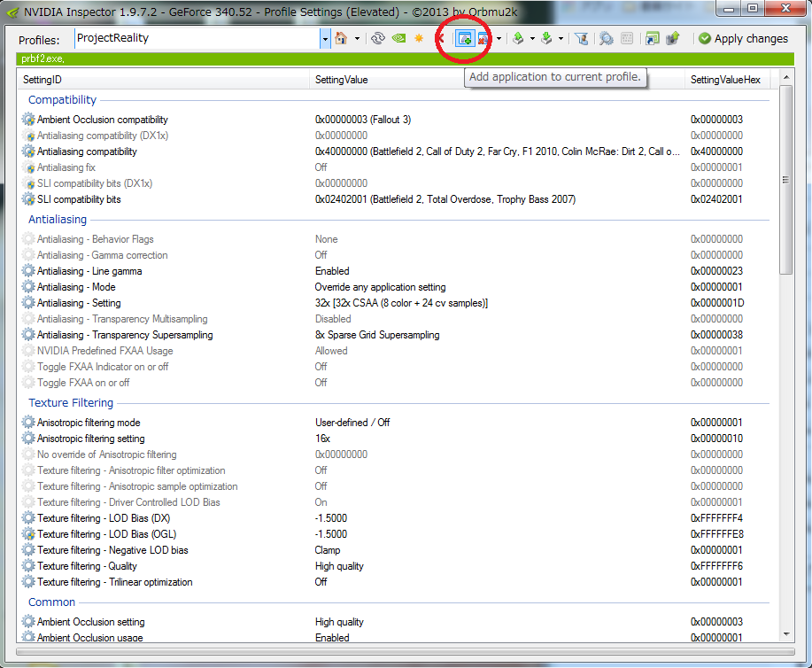Click the export profile up-arrow icon
Screen dimensions: 812x668
pyautogui.click(x=518, y=38)
